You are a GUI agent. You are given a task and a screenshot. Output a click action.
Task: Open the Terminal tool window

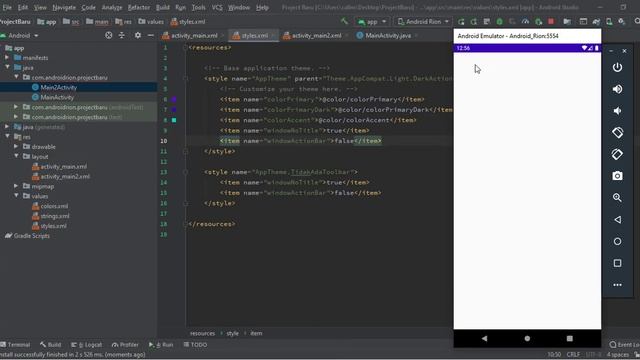pyautogui.click(x=15, y=345)
